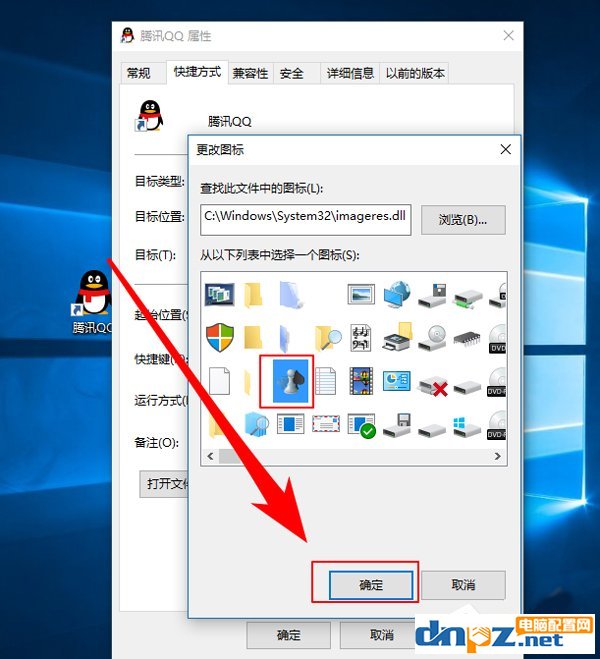The image size is (600, 659).
Task: Select the drive with small floppy icon, bottom row
Action: point(397,425)
